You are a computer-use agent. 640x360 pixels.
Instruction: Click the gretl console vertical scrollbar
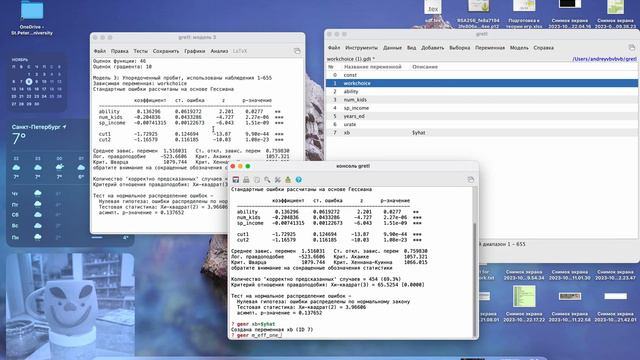(x=474, y=280)
